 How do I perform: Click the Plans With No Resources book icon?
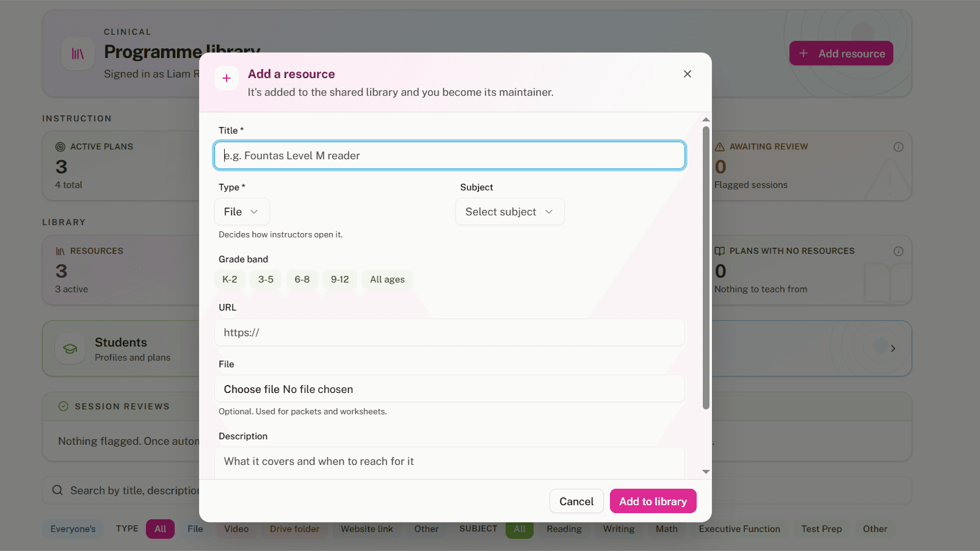[720, 251]
